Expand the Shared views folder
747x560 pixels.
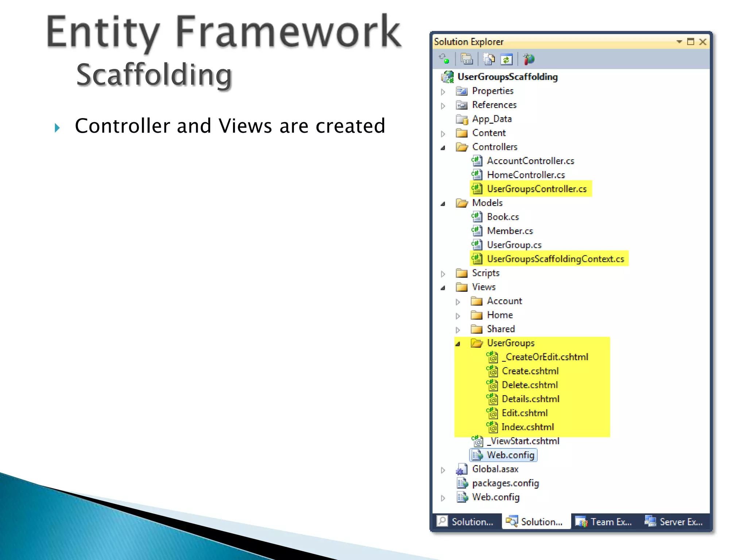458,330
